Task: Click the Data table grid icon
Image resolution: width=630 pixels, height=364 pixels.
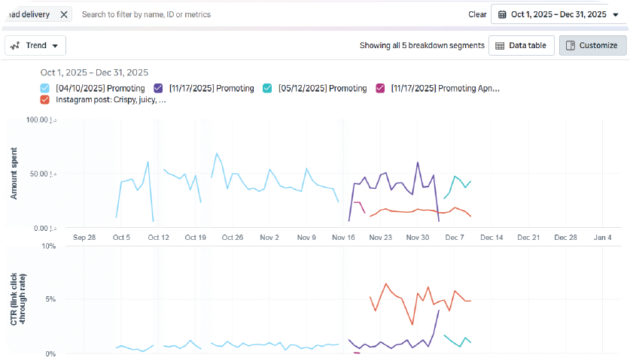Action: click(x=499, y=45)
